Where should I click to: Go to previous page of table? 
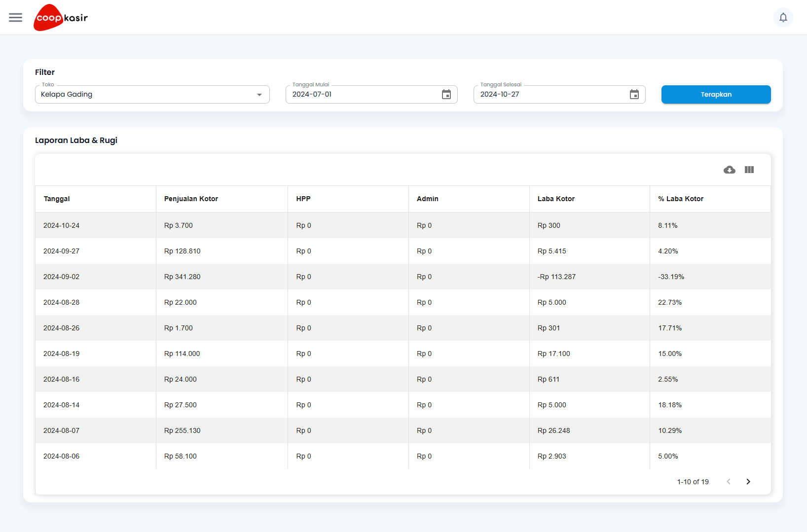tap(728, 482)
